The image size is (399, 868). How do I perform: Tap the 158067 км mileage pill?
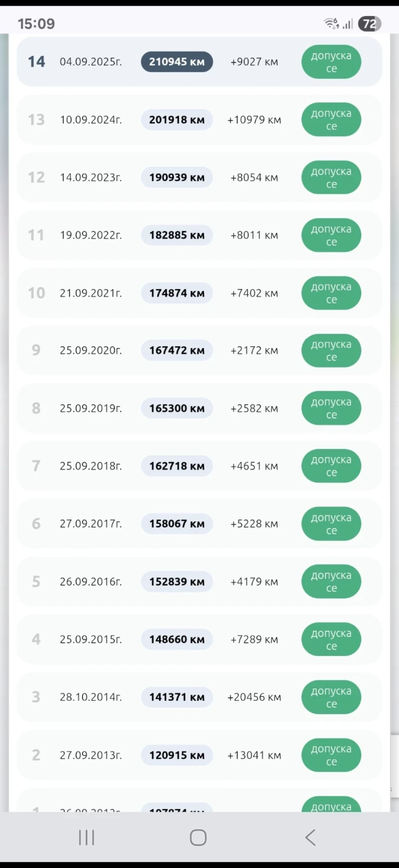177,524
